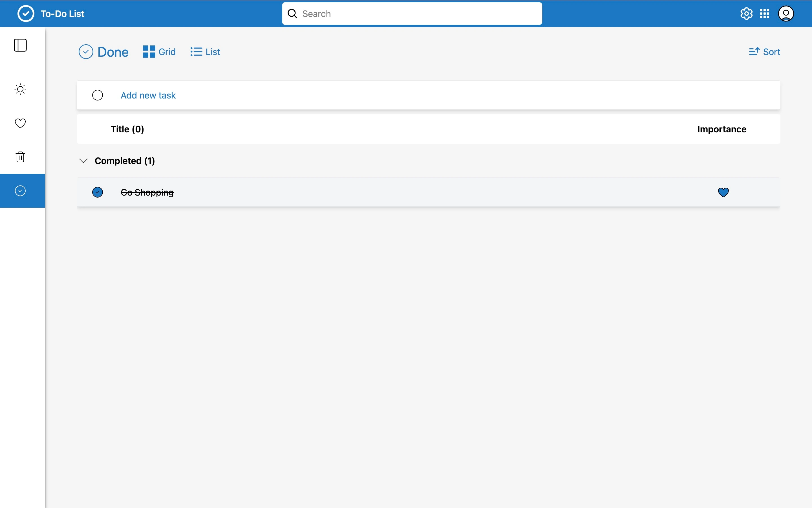Toggle the sidebar panel icon
The width and height of the screenshot is (812, 508).
[21, 45]
